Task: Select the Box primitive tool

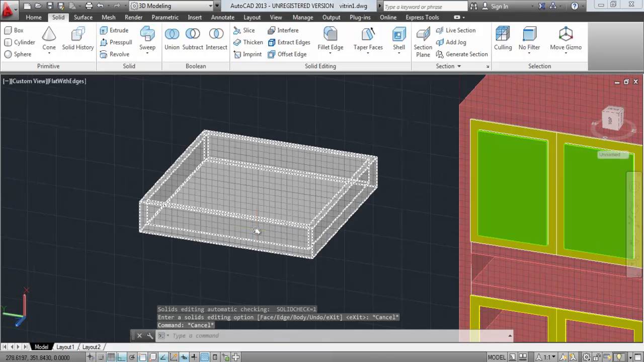Action: 14,30
